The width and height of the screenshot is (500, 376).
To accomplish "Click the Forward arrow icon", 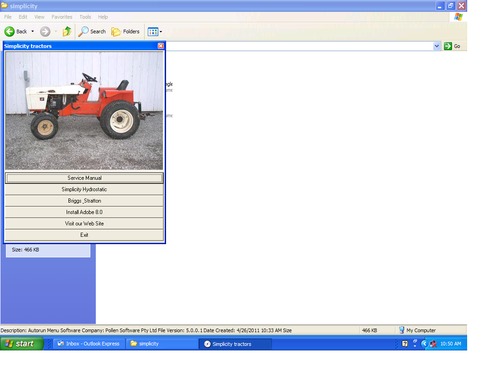I will 45,31.
